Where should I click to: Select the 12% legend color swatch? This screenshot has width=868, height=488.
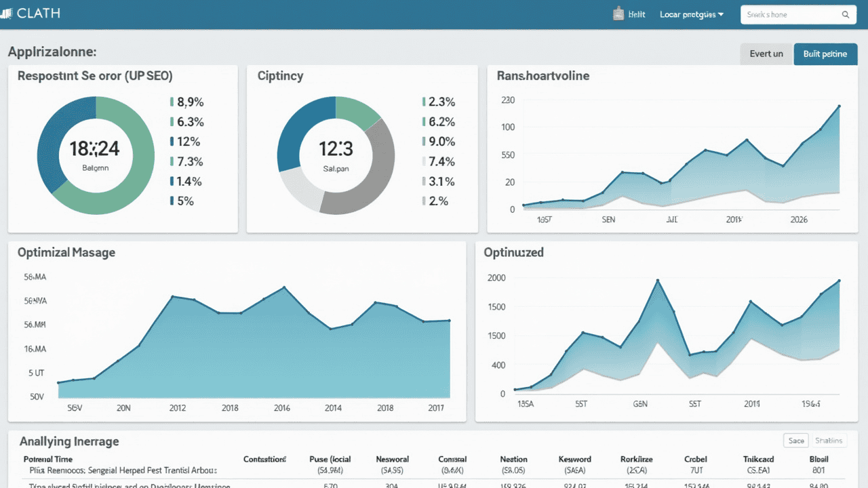(x=172, y=142)
